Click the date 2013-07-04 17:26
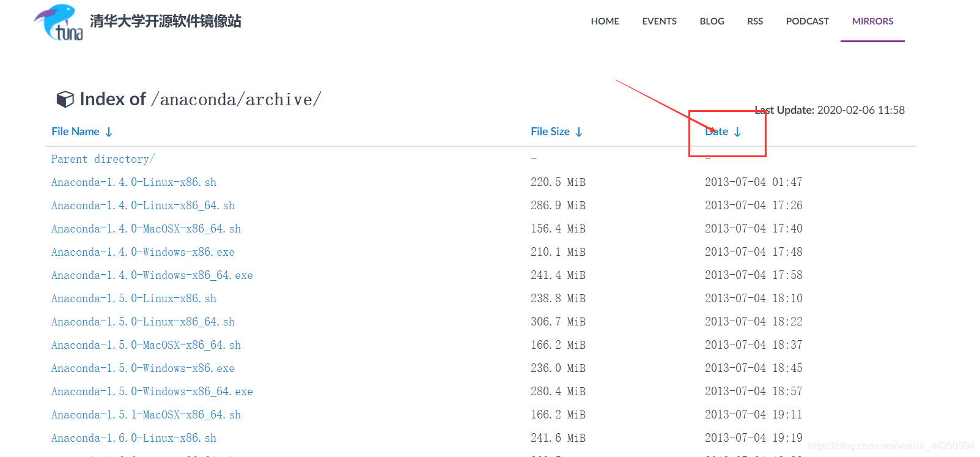 point(754,206)
